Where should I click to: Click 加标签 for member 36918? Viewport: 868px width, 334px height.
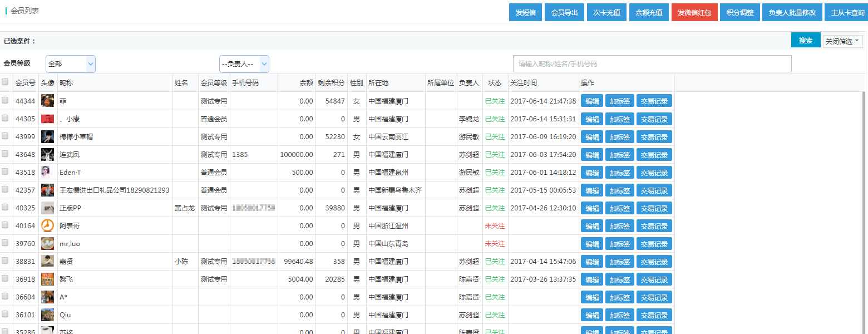[x=620, y=279]
